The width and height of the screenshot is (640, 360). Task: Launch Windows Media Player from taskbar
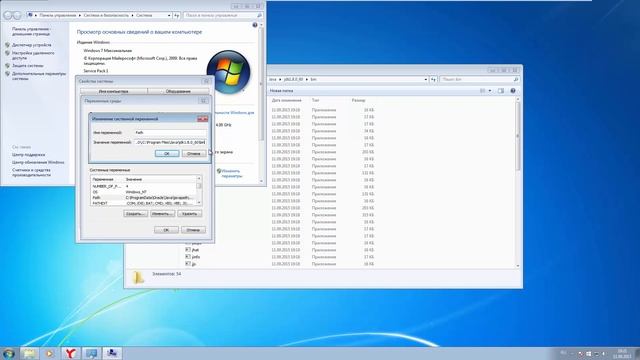49,353
